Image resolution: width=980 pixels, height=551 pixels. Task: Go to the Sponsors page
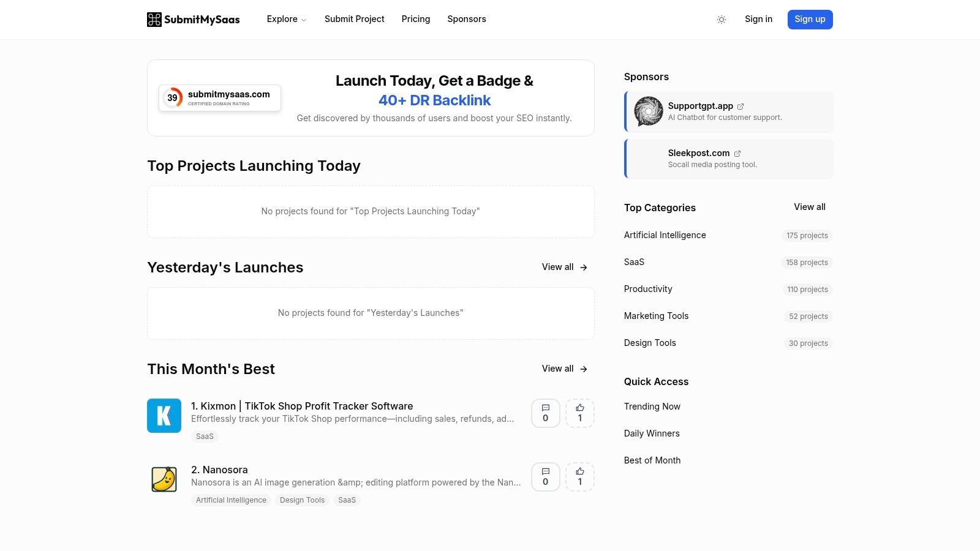pos(466,19)
